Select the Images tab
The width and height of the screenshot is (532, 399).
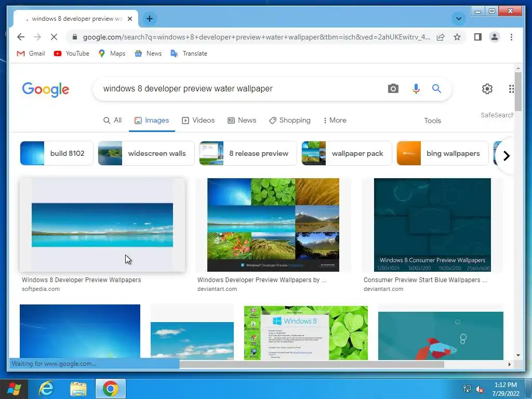[152, 120]
